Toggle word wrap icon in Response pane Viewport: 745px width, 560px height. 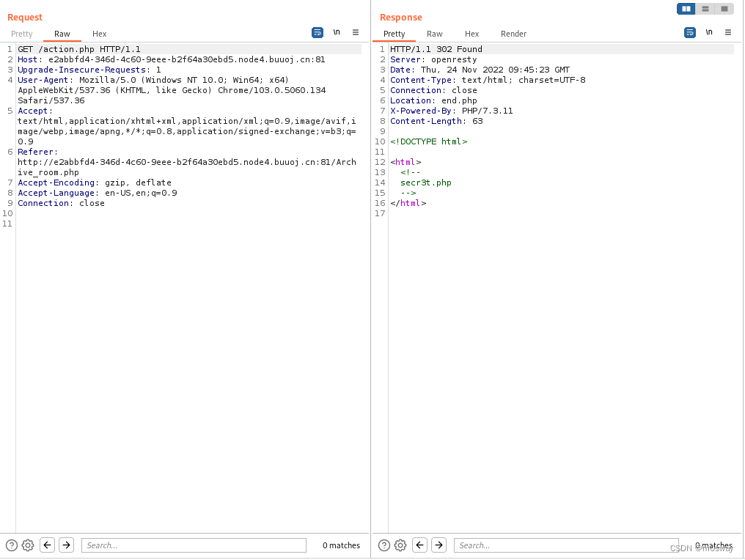pyautogui.click(x=690, y=32)
